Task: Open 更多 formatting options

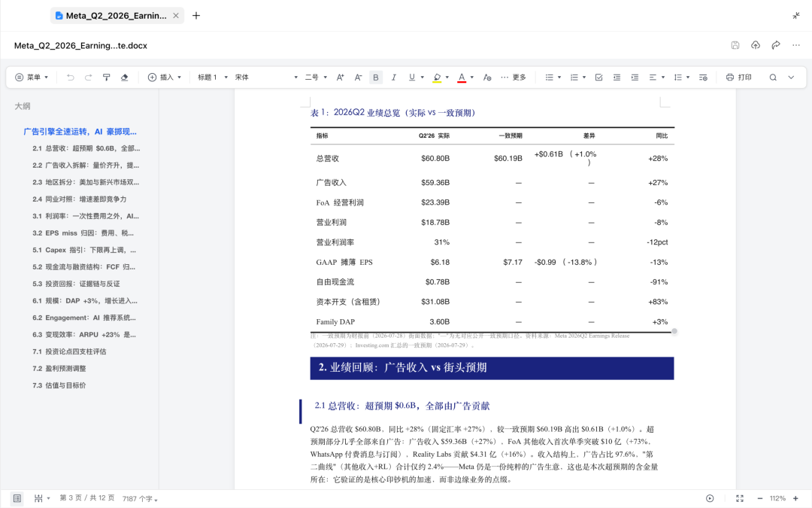Action: [514, 78]
